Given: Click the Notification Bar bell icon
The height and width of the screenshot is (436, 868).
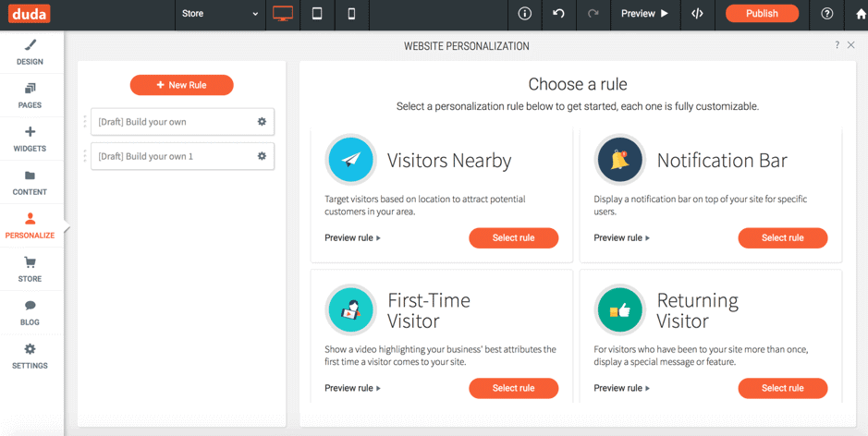Looking at the screenshot, I should pyautogui.click(x=620, y=160).
